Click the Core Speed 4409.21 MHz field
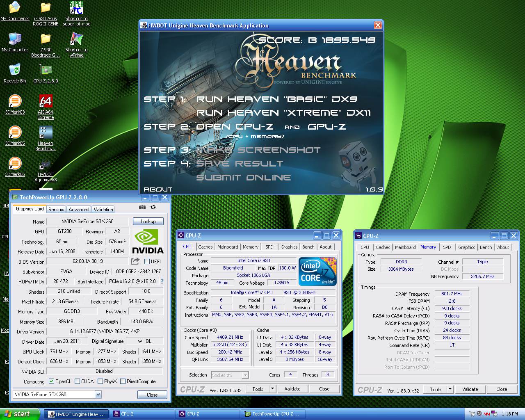The image size is (525, 420). [x=230, y=338]
